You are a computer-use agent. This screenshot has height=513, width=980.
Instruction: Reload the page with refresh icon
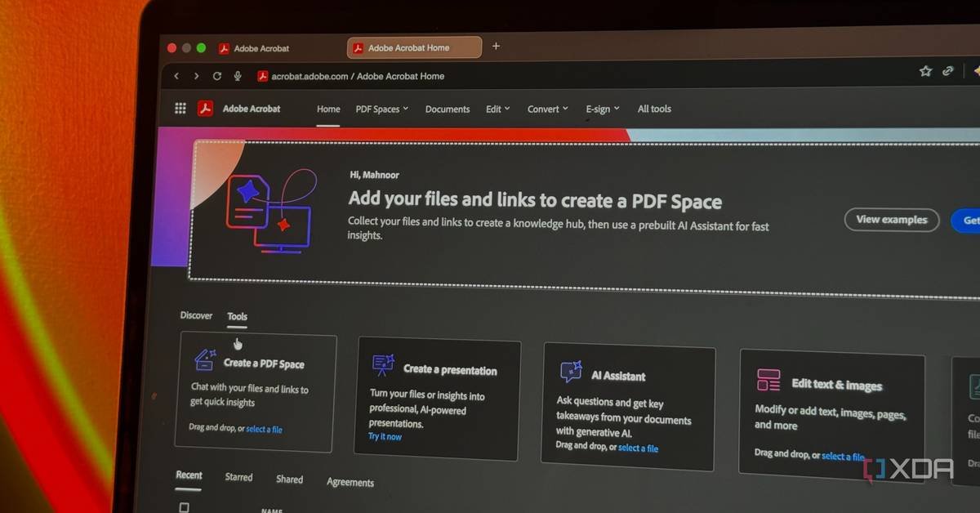point(217,76)
